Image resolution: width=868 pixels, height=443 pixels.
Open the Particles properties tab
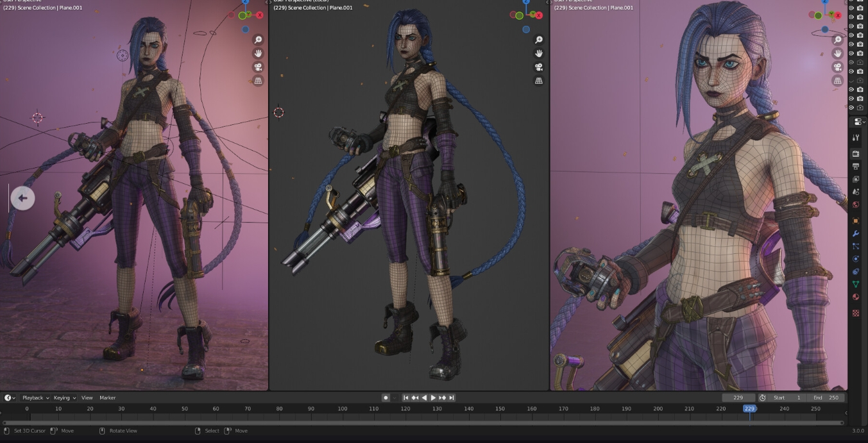(x=856, y=246)
